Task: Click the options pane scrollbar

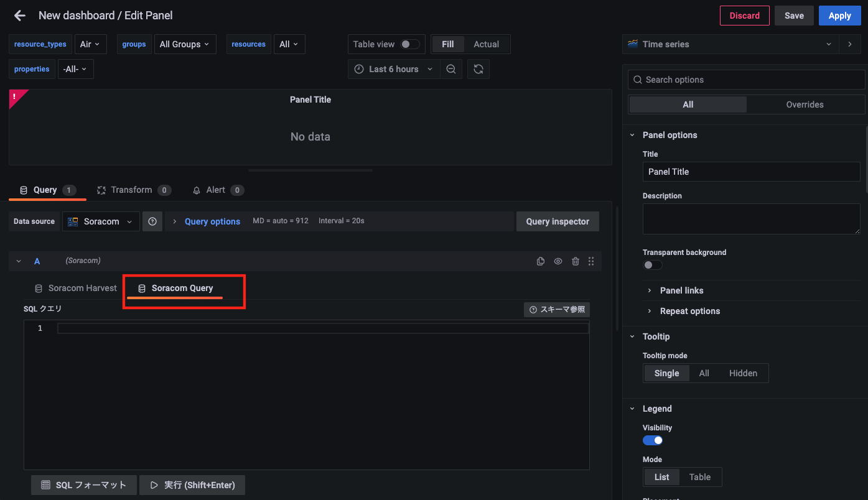Action: tap(866, 159)
